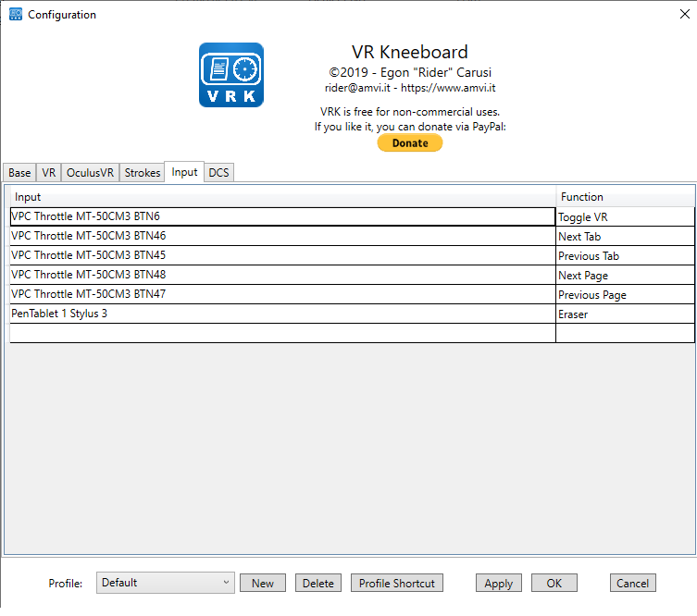Image resolution: width=697 pixels, height=616 pixels.
Task: Confirm with the OK button
Action: pyautogui.click(x=554, y=583)
